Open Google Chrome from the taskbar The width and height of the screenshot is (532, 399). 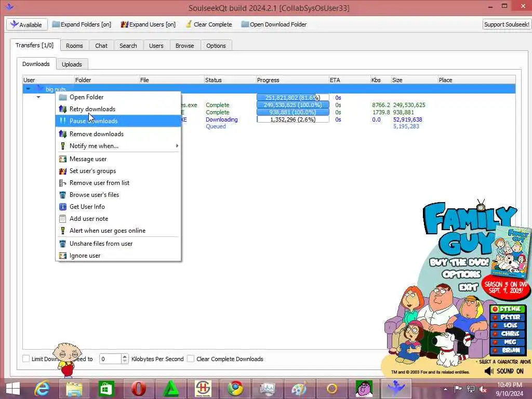pyautogui.click(x=235, y=388)
